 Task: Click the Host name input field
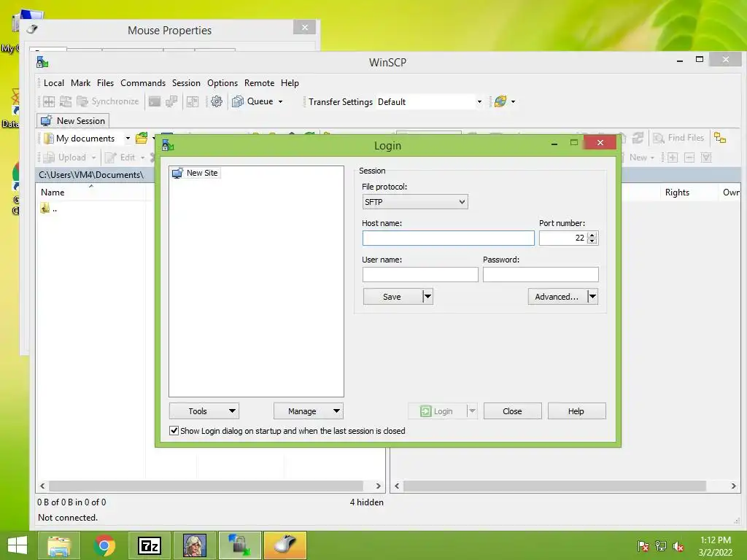(x=449, y=238)
